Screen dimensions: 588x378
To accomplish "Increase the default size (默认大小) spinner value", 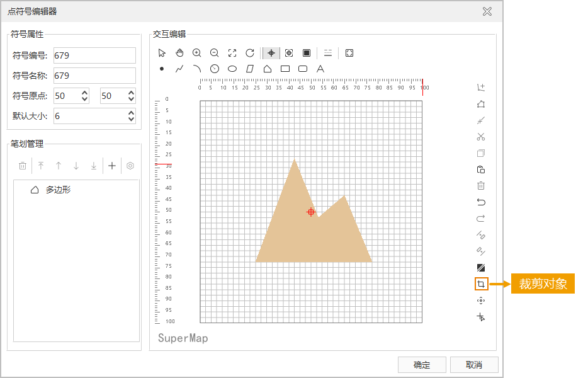I will pyautogui.click(x=131, y=113).
